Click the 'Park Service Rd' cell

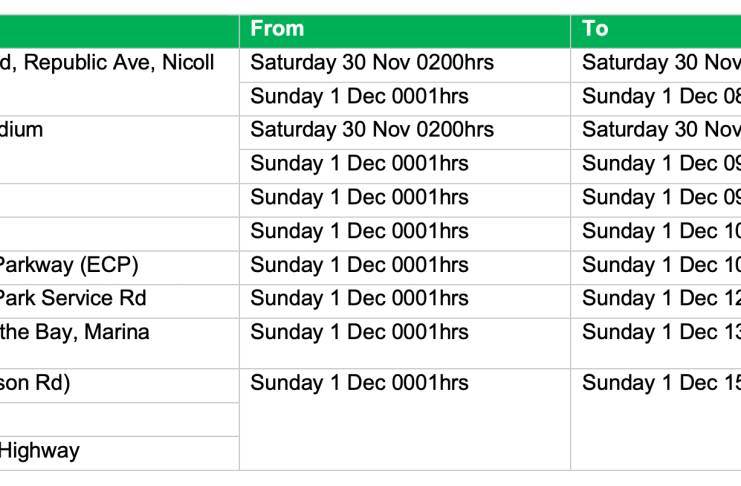point(72,298)
